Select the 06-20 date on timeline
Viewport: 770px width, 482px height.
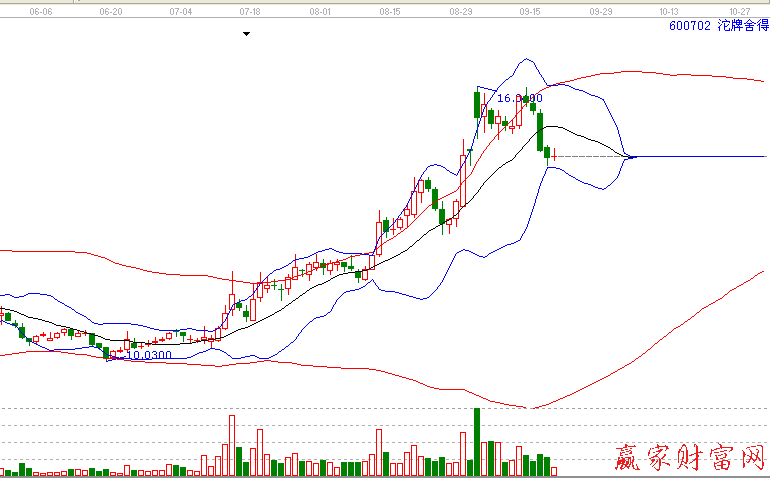pos(112,12)
